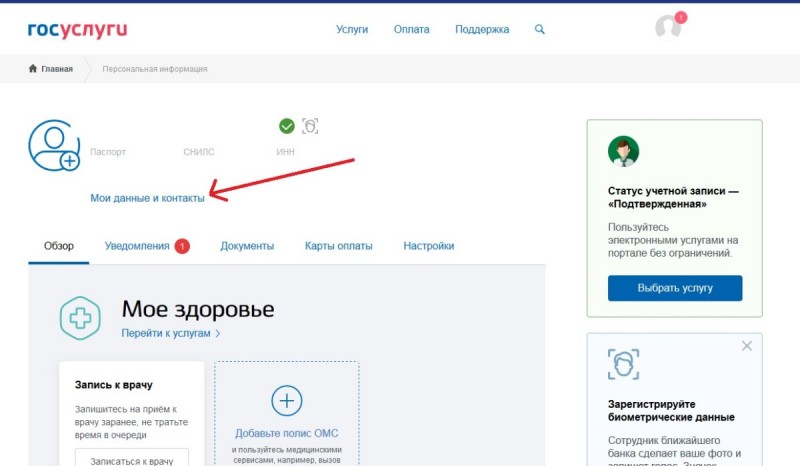Click the chevron beside Перейти к услугам
This screenshot has width=800, height=466.
(218, 334)
